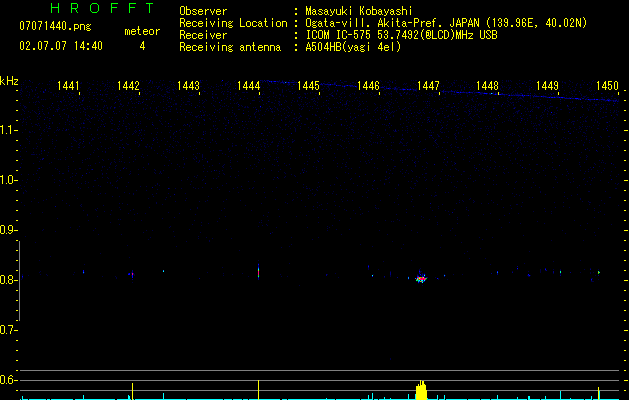Click the Receiving Location label

click(233, 23)
